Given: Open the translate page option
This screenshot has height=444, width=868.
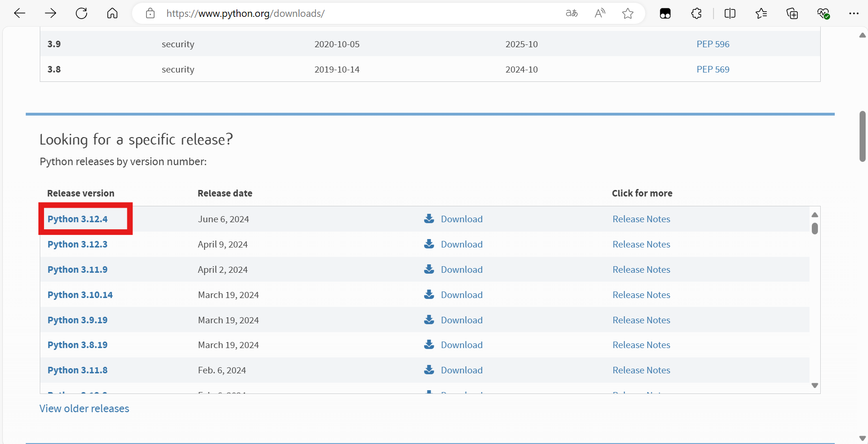Looking at the screenshot, I should coord(572,14).
